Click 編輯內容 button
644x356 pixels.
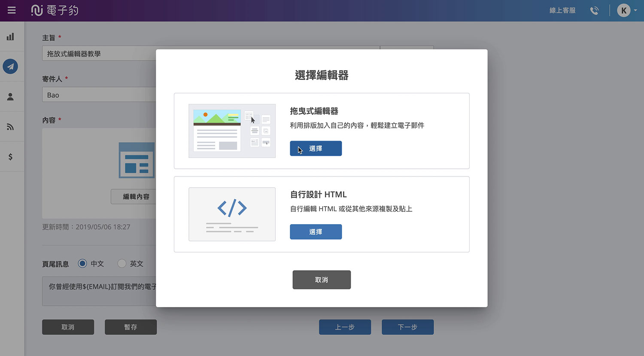click(x=134, y=196)
